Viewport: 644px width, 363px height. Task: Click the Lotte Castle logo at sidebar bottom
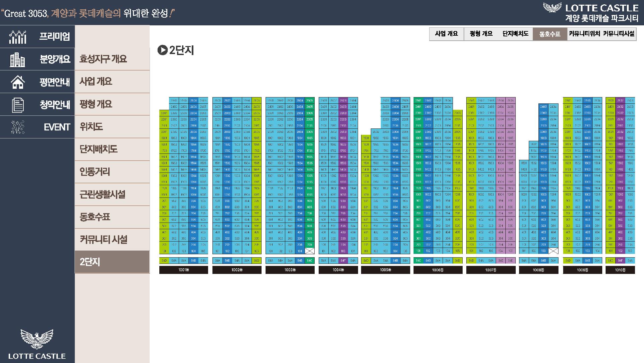pos(37,344)
